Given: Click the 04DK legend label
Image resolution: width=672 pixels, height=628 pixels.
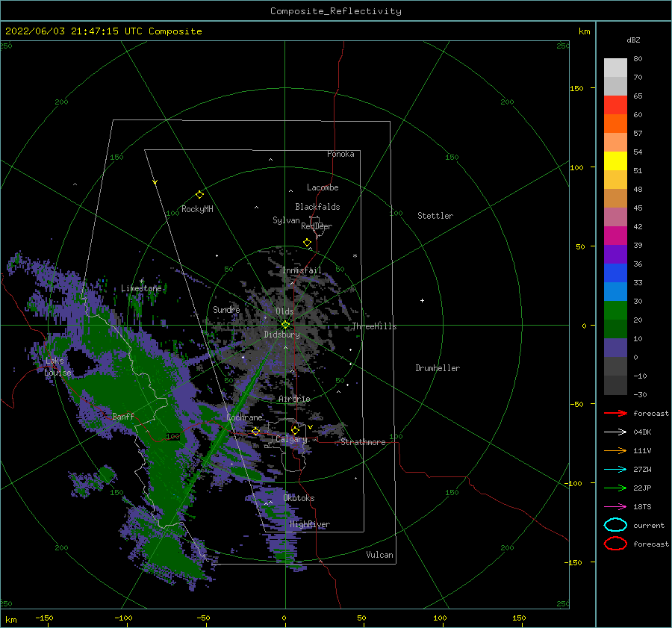Looking at the screenshot, I should click(642, 432).
